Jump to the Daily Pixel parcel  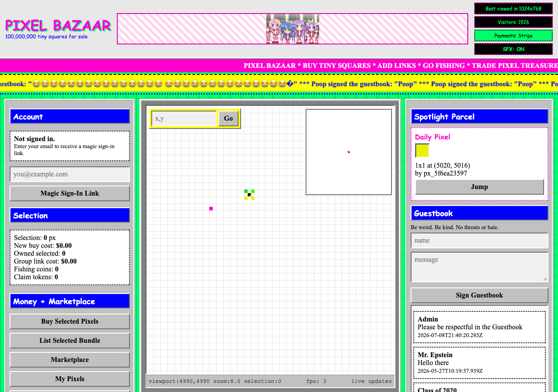[x=480, y=187]
